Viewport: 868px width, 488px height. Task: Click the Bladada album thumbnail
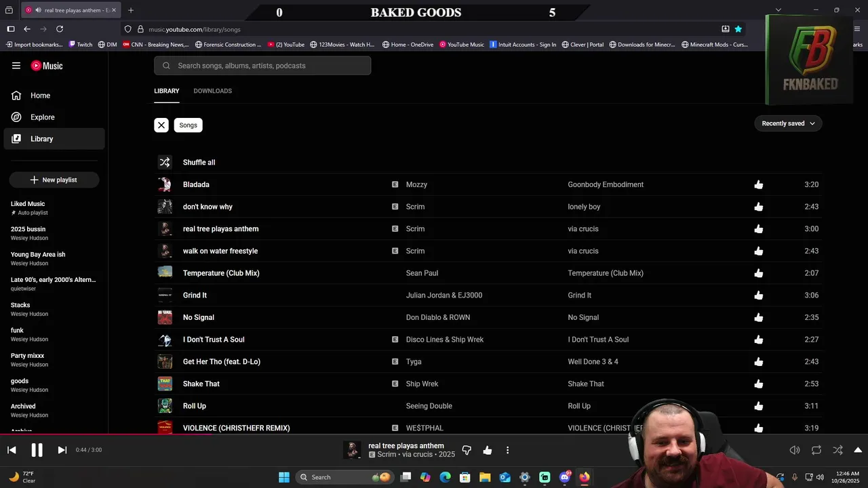pos(165,184)
